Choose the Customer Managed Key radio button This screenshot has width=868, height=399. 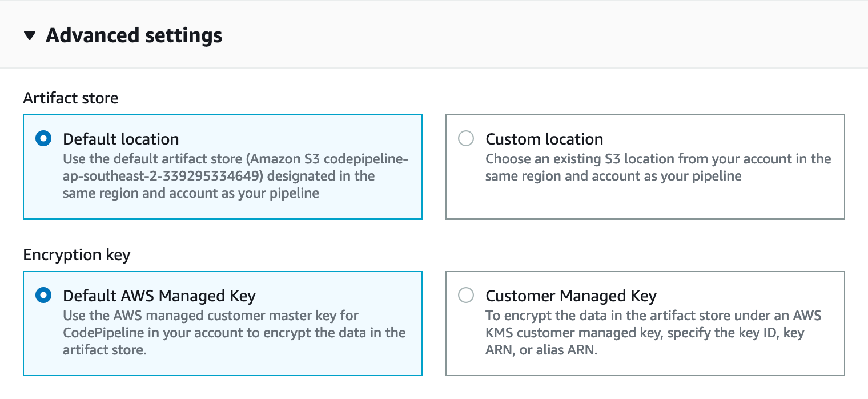466,296
